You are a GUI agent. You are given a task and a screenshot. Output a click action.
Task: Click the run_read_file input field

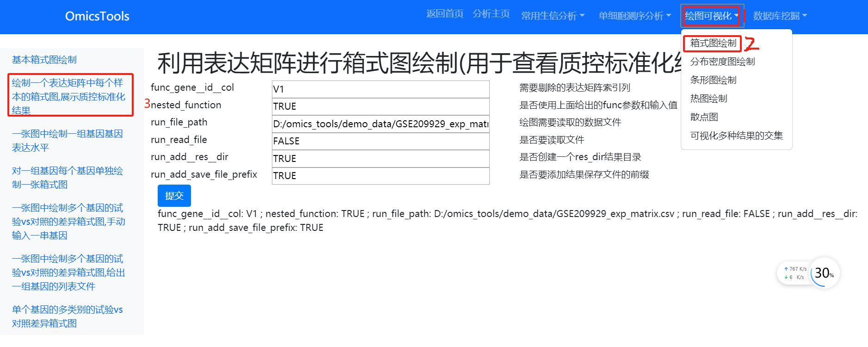[381, 141]
